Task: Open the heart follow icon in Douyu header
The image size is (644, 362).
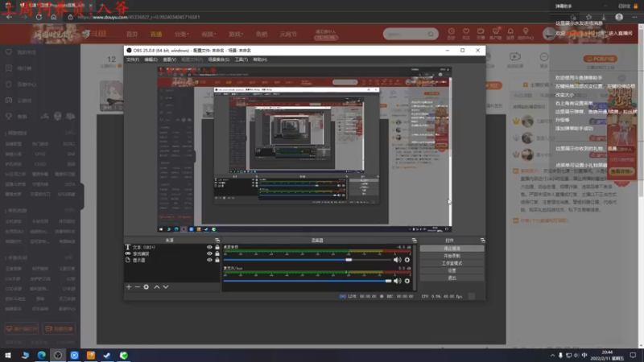Action: [x=466, y=33]
